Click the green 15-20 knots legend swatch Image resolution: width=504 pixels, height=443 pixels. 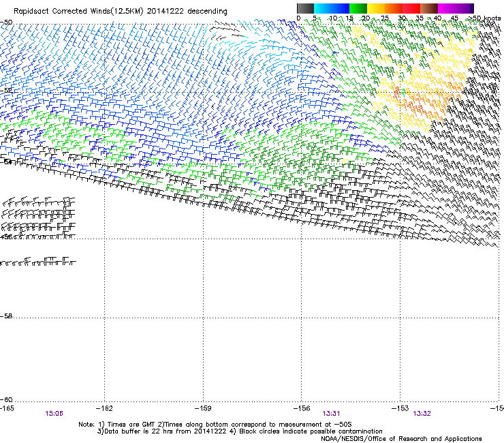pos(358,8)
